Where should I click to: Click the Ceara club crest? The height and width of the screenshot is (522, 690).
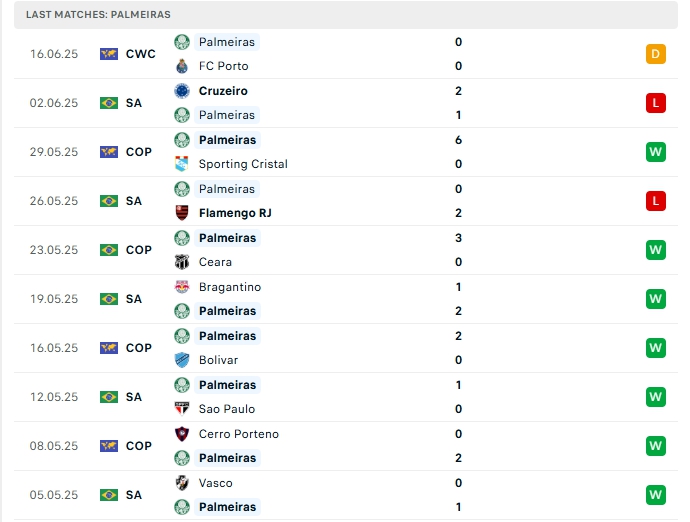click(181, 262)
